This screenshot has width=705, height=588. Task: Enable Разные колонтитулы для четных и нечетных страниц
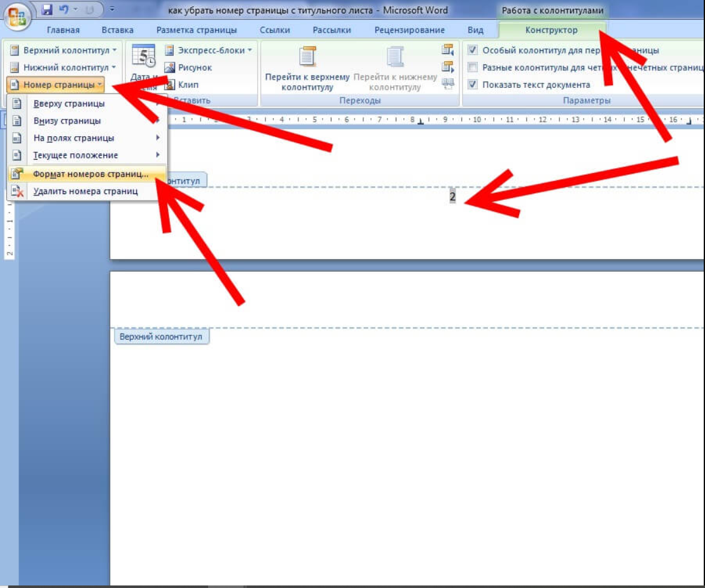click(473, 67)
